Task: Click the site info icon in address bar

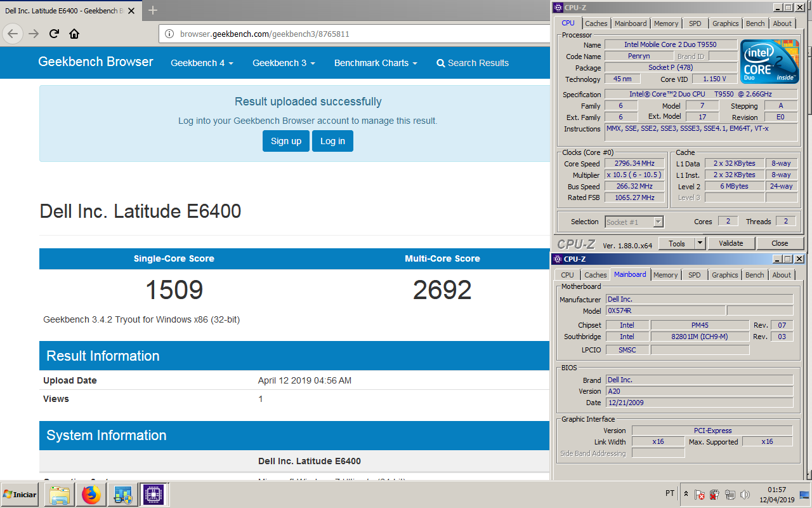Action: (x=169, y=34)
